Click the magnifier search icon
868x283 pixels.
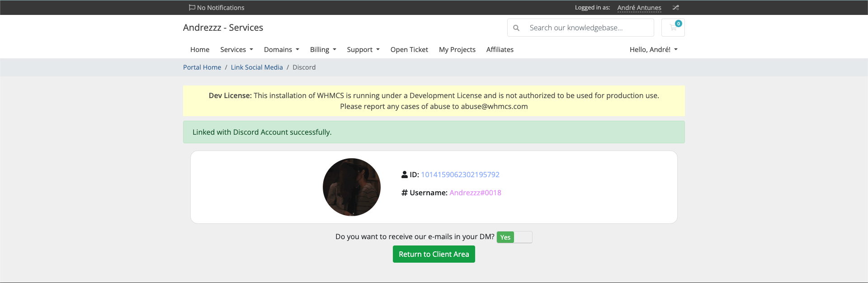(x=516, y=28)
